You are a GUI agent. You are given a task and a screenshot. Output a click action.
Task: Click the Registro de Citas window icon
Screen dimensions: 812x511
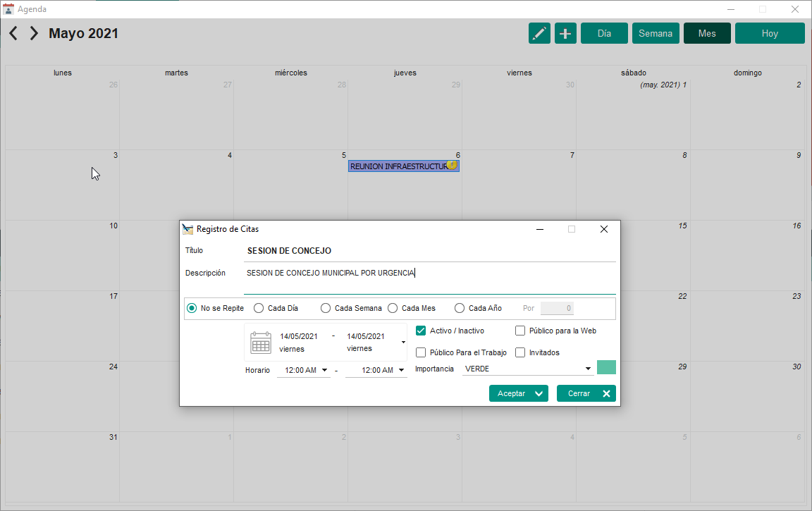tap(187, 229)
